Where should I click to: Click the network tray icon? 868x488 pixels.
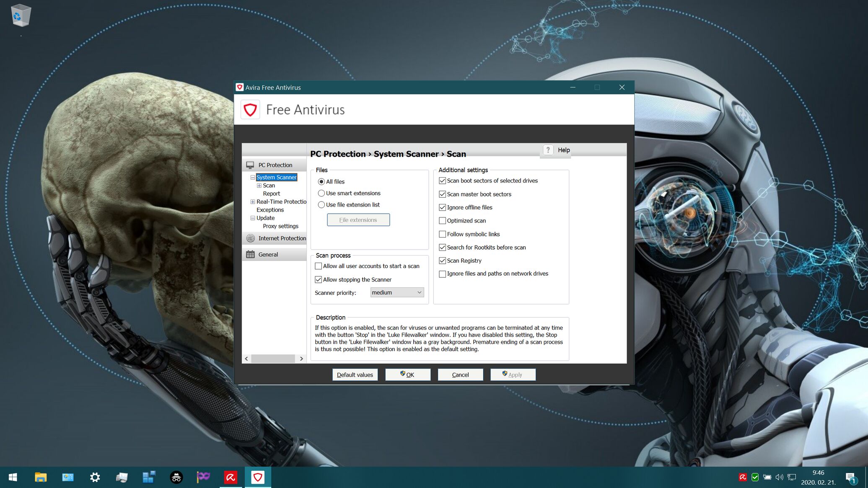(791, 477)
